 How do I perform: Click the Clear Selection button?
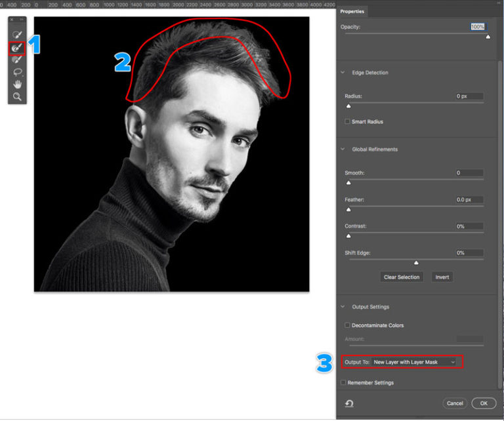coord(402,277)
